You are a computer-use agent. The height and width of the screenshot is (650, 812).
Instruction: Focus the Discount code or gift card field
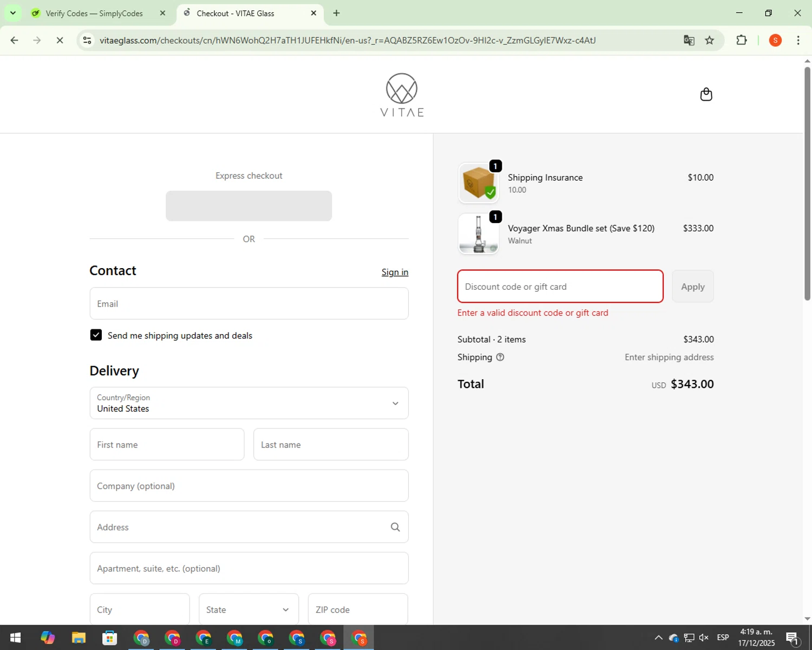[560, 287]
